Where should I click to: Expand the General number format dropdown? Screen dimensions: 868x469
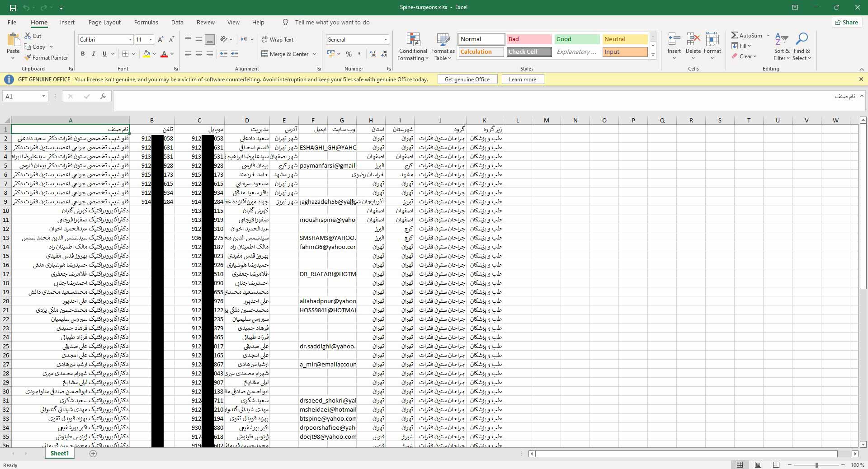[386, 40]
